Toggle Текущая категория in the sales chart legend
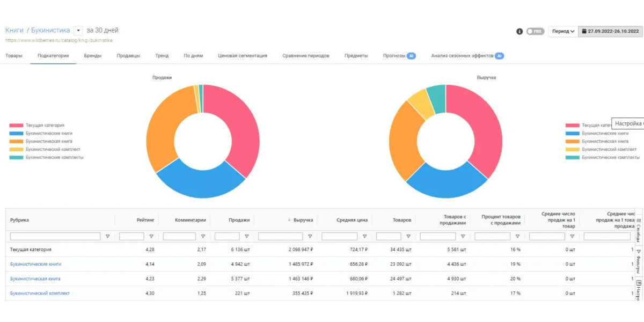 pos(45,125)
